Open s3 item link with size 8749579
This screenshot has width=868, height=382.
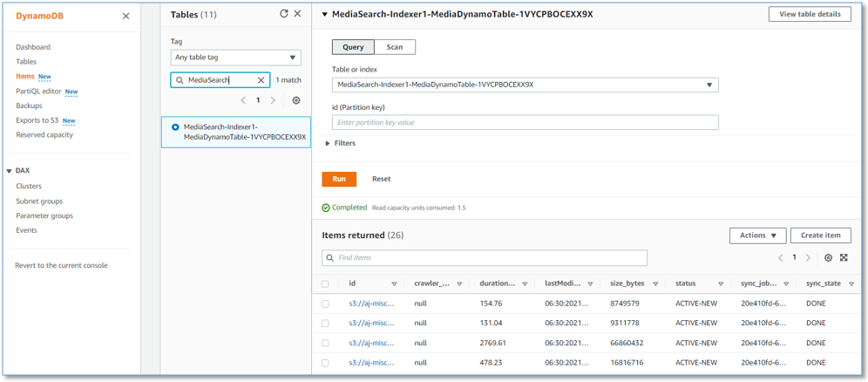click(371, 304)
